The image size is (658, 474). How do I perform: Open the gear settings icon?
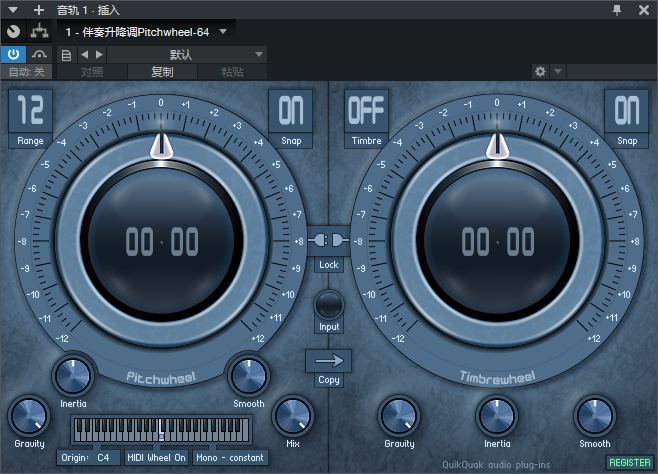540,71
